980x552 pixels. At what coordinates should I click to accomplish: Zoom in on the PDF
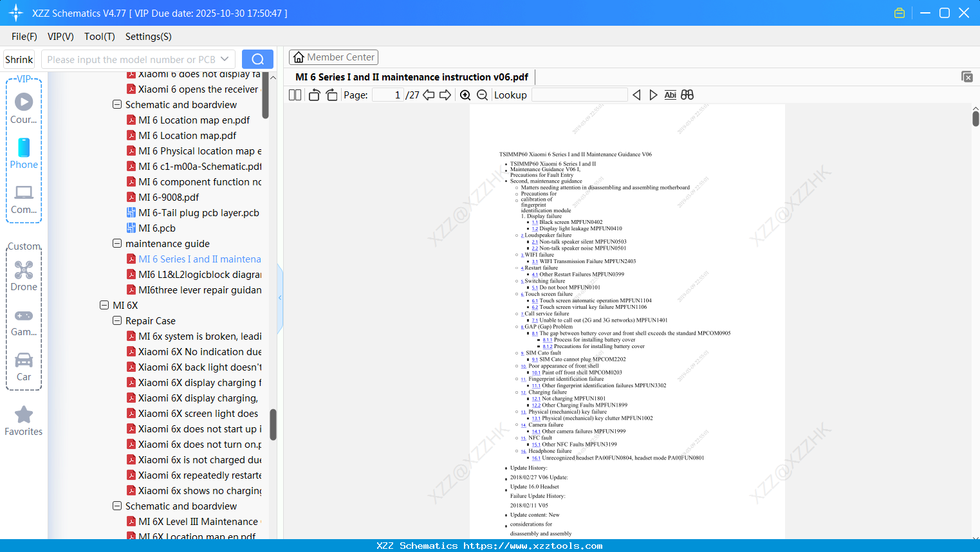[465, 95]
